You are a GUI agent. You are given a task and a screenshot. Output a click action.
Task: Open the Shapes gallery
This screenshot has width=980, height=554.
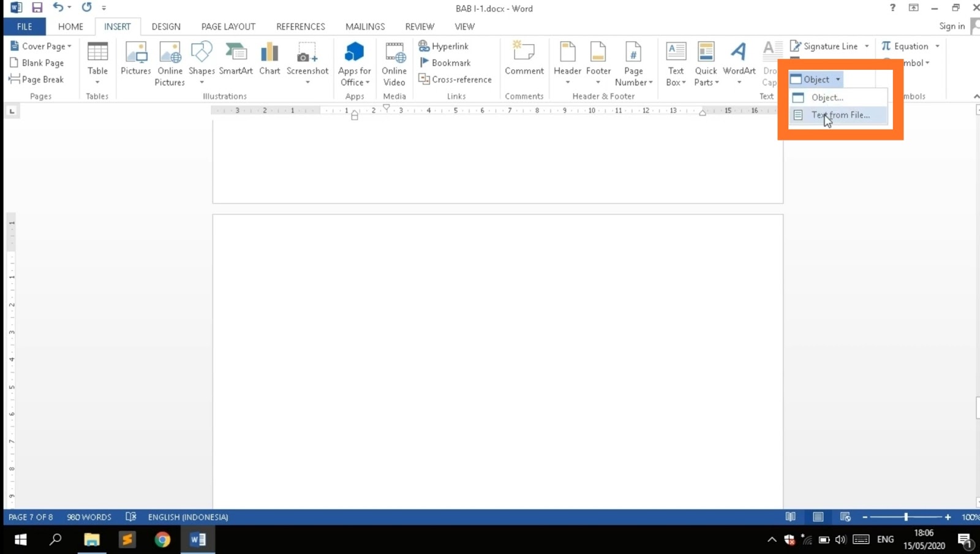click(x=202, y=64)
